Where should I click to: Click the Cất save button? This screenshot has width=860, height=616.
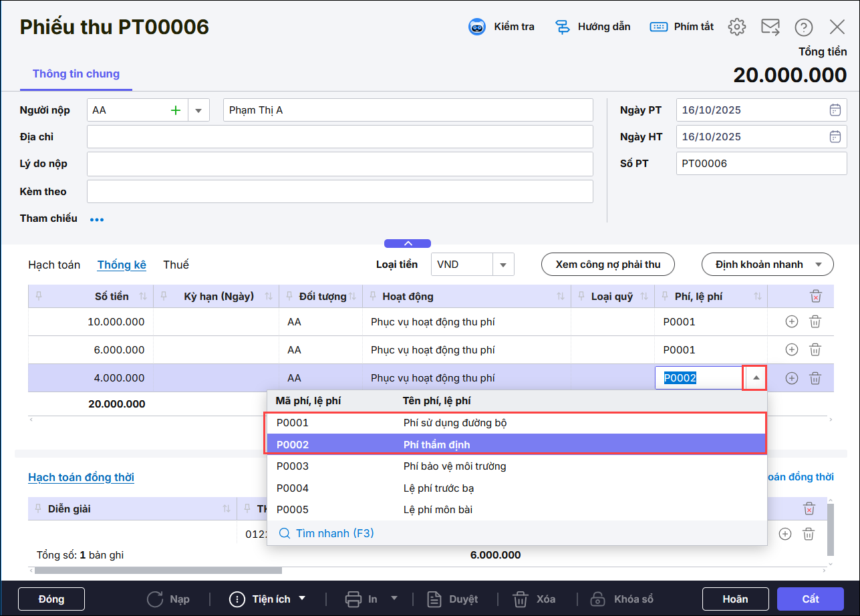pyautogui.click(x=810, y=599)
